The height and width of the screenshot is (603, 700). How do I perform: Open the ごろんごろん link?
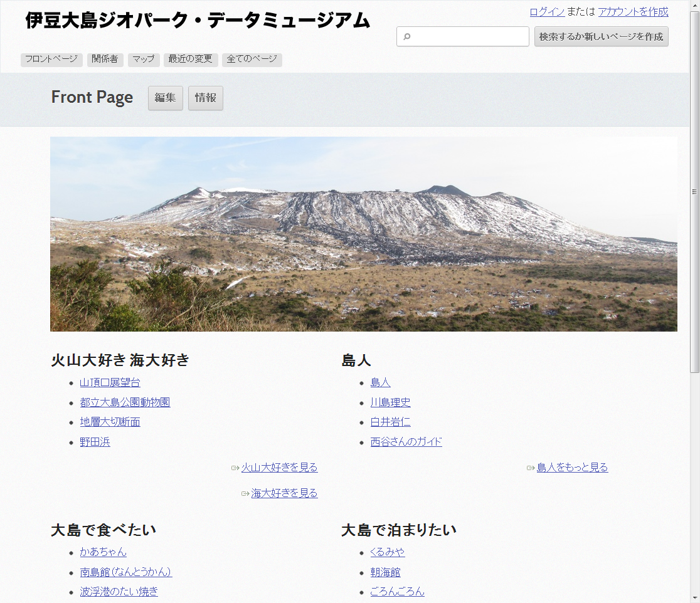(397, 592)
